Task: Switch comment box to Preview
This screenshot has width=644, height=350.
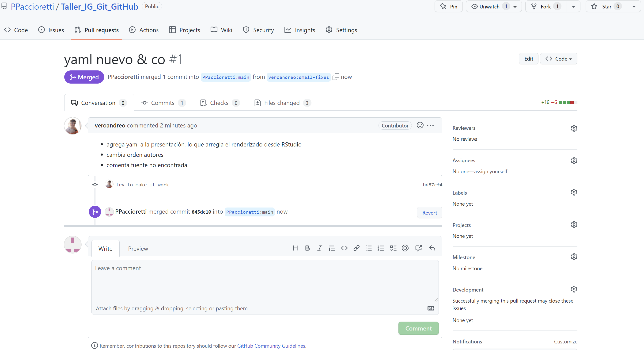Action: pos(138,248)
